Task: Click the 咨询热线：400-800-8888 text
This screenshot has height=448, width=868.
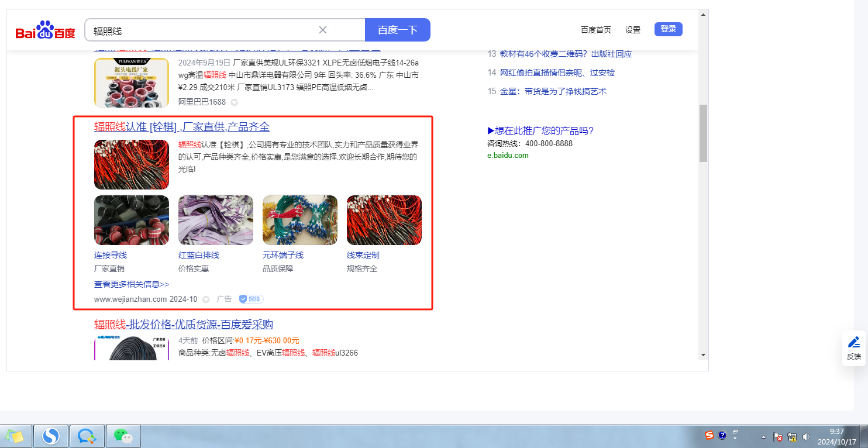Action: click(x=530, y=143)
